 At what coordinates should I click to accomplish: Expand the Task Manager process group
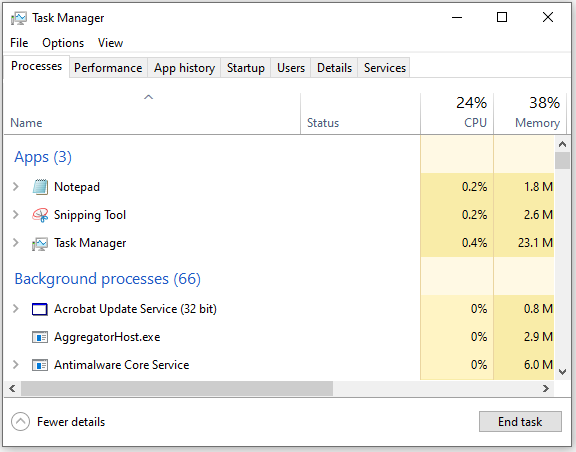(15, 243)
